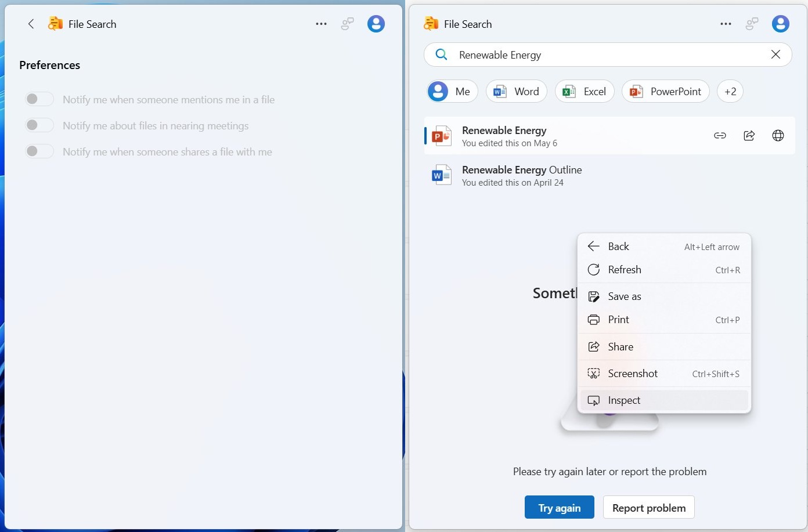Click File Search app icon in left window
The width and height of the screenshot is (808, 532).
(x=55, y=24)
